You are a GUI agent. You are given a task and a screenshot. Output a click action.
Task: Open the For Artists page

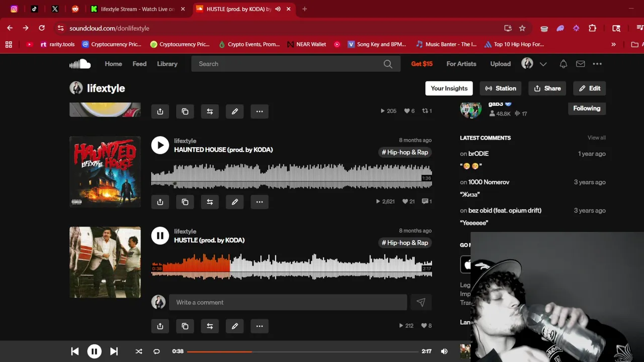click(x=461, y=64)
